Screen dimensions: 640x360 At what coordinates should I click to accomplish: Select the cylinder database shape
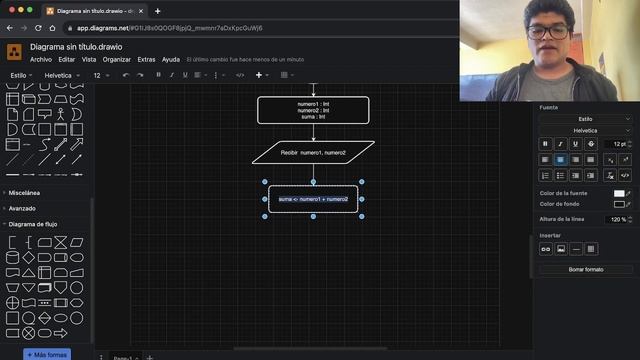pyautogui.click(x=12, y=258)
